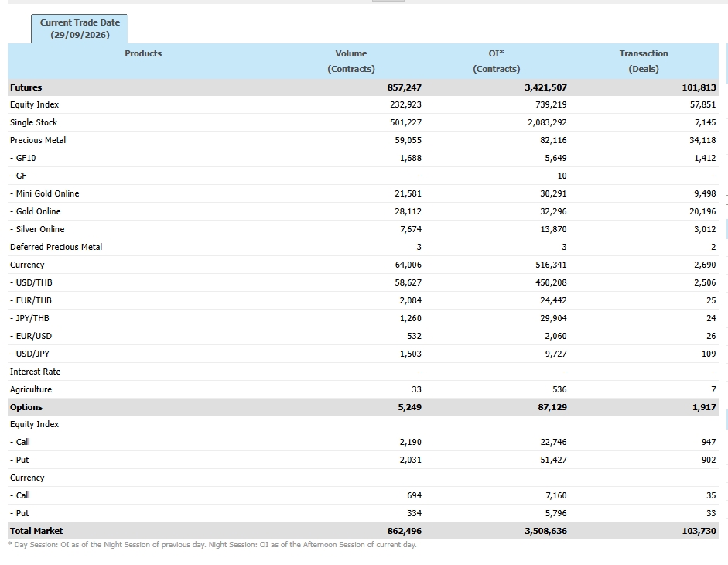Select the Mini Gold Online row
The width and height of the screenshot is (728, 565).
pos(363,193)
